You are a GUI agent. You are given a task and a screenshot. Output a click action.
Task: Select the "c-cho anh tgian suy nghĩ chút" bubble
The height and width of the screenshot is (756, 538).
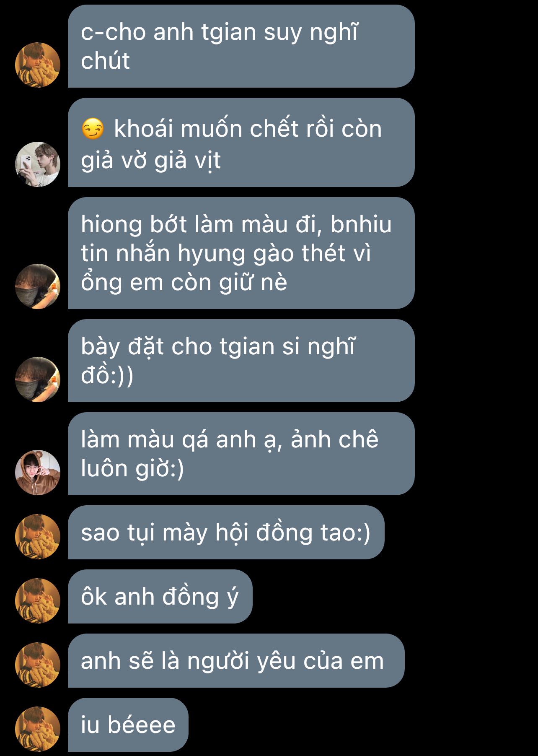[241, 46]
